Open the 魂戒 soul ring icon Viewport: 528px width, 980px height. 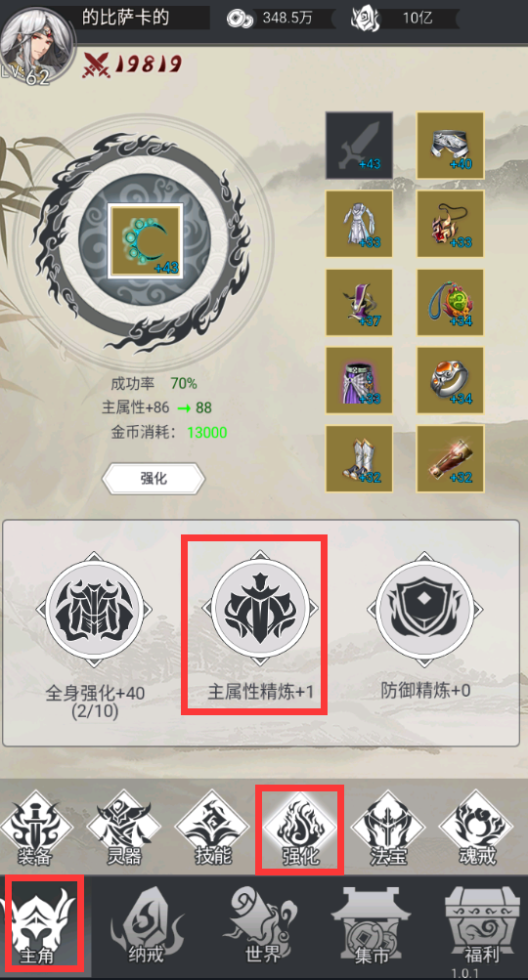(x=475, y=829)
